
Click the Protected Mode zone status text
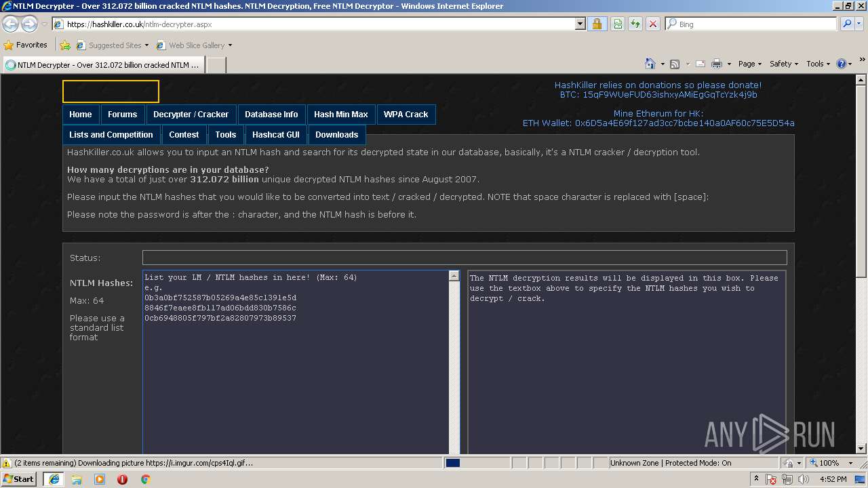(x=670, y=463)
